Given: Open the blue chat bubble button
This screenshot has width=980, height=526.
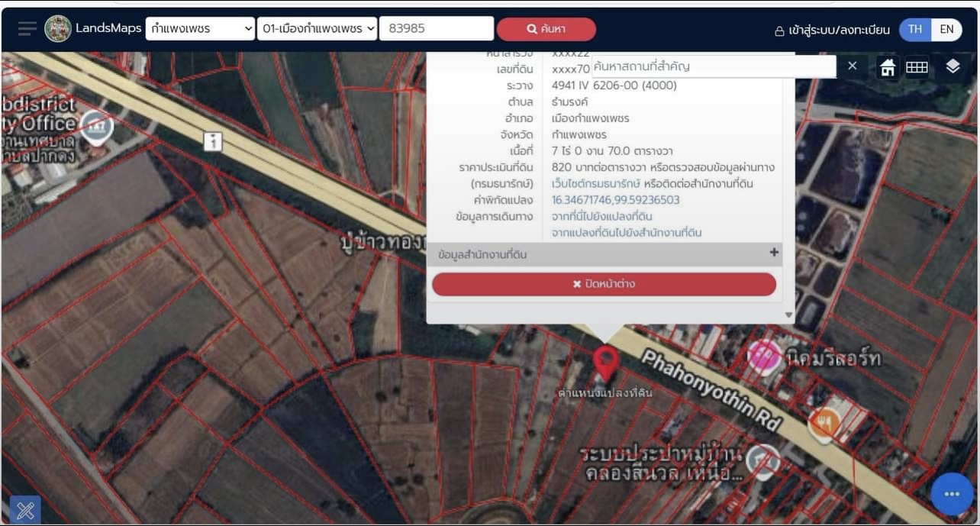Looking at the screenshot, I should (951, 494).
